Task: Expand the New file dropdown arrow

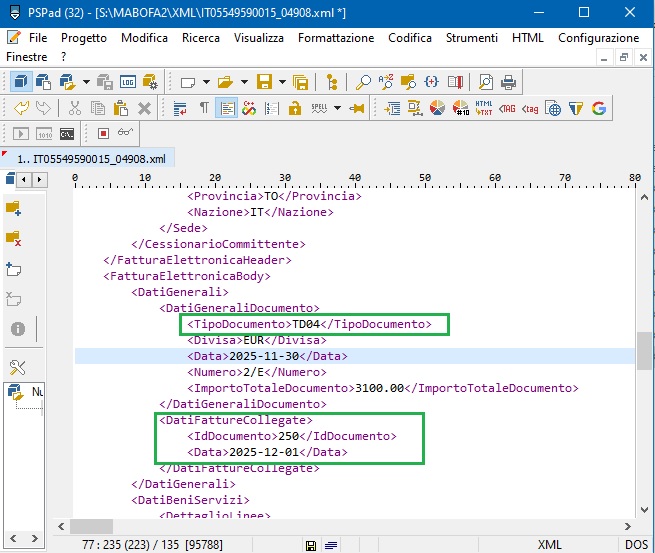Action: [x=206, y=82]
